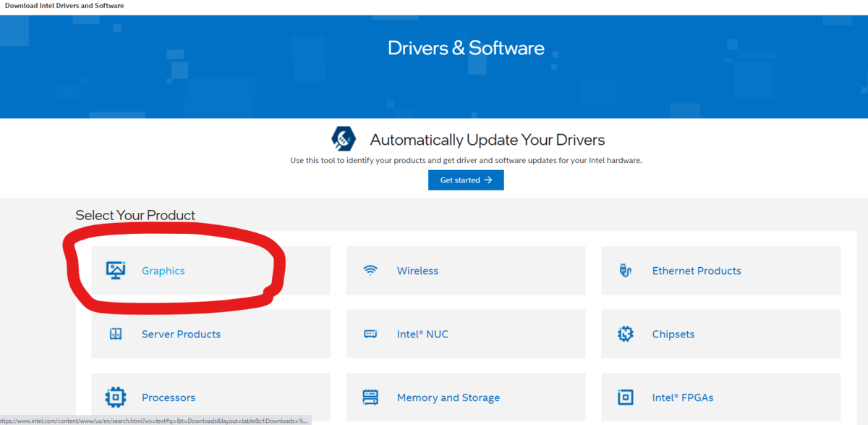Click the Intel NUC device icon
This screenshot has width=868, height=425.
[370, 334]
